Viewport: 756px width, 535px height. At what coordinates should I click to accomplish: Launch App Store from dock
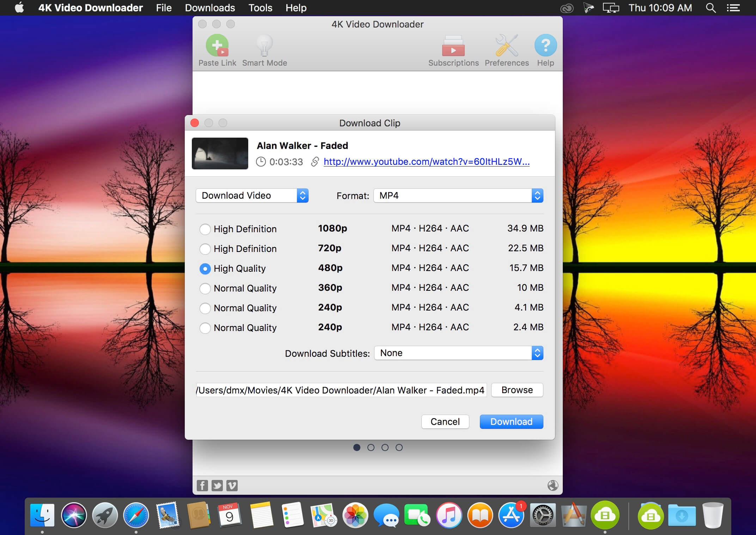coord(511,515)
